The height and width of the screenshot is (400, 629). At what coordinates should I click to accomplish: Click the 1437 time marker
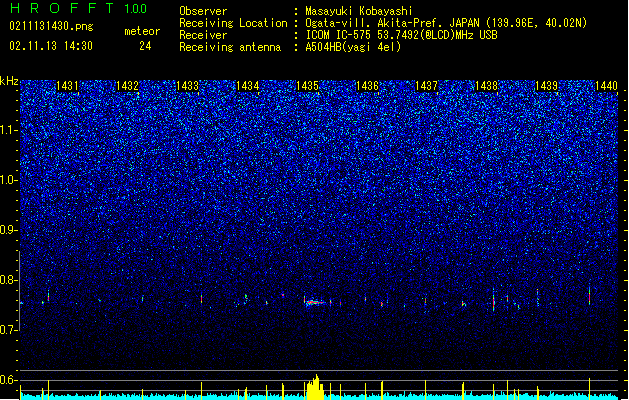tap(426, 86)
